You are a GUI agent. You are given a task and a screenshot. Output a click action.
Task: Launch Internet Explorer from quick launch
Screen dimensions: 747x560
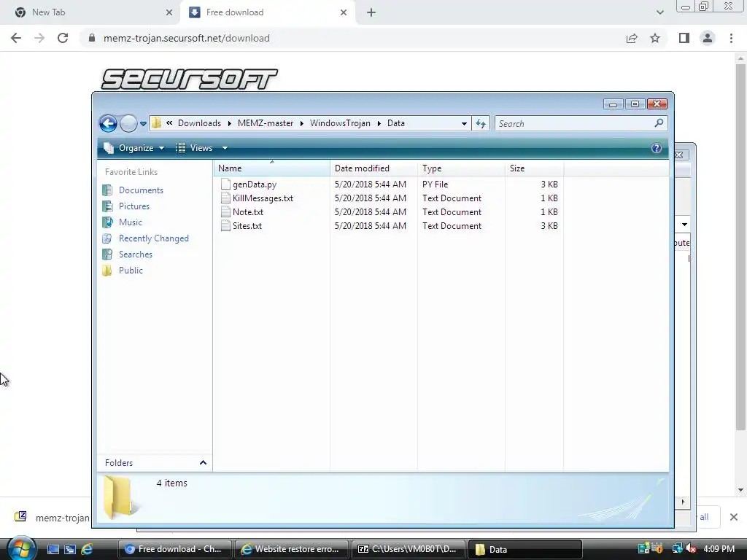tap(87, 549)
